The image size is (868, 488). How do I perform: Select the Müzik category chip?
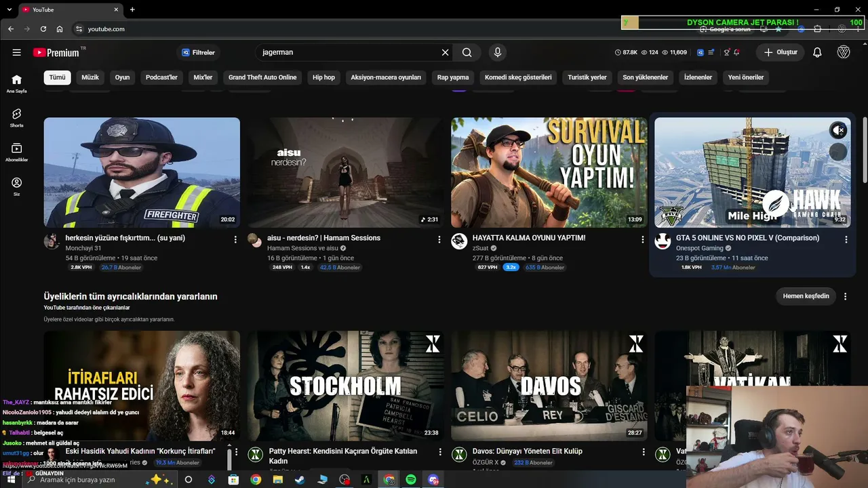pos(90,77)
